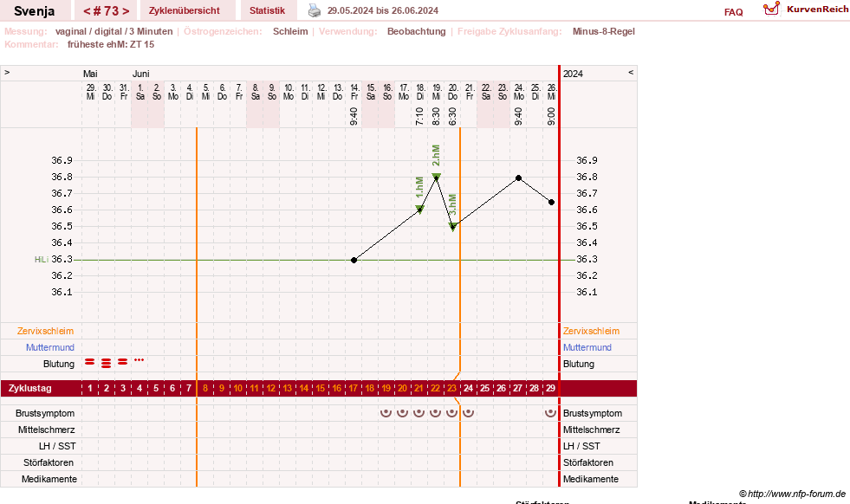
Task: Open the Zyklenübersicht tab
Action: (x=185, y=10)
